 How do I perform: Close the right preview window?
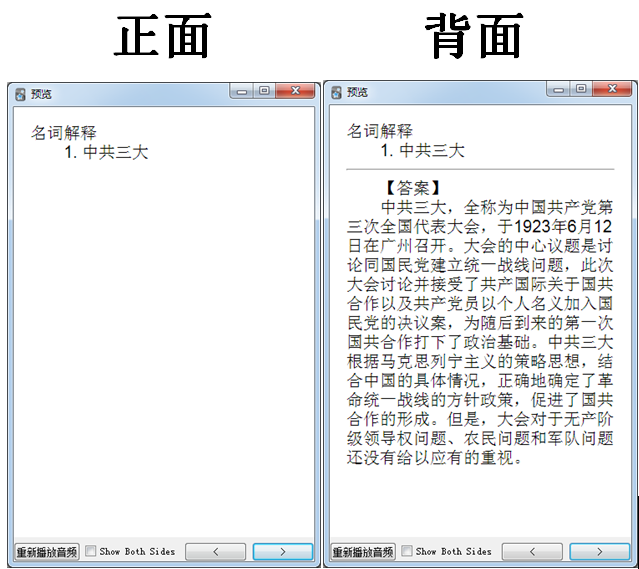612,89
